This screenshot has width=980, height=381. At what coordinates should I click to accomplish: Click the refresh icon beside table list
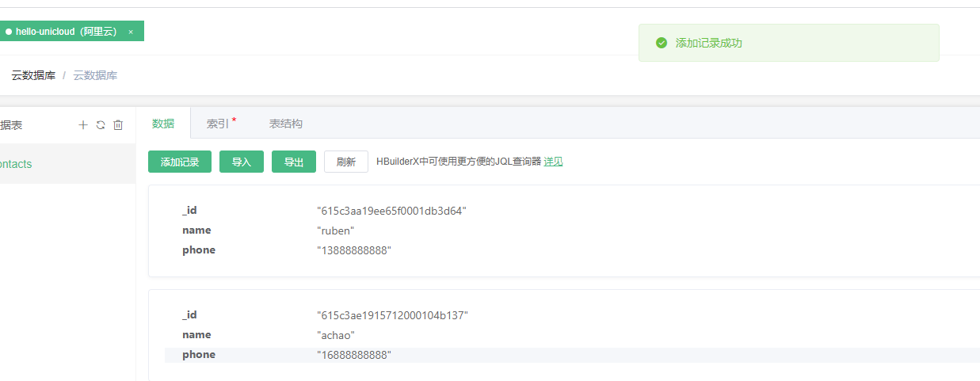pyautogui.click(x=101, y=125)
